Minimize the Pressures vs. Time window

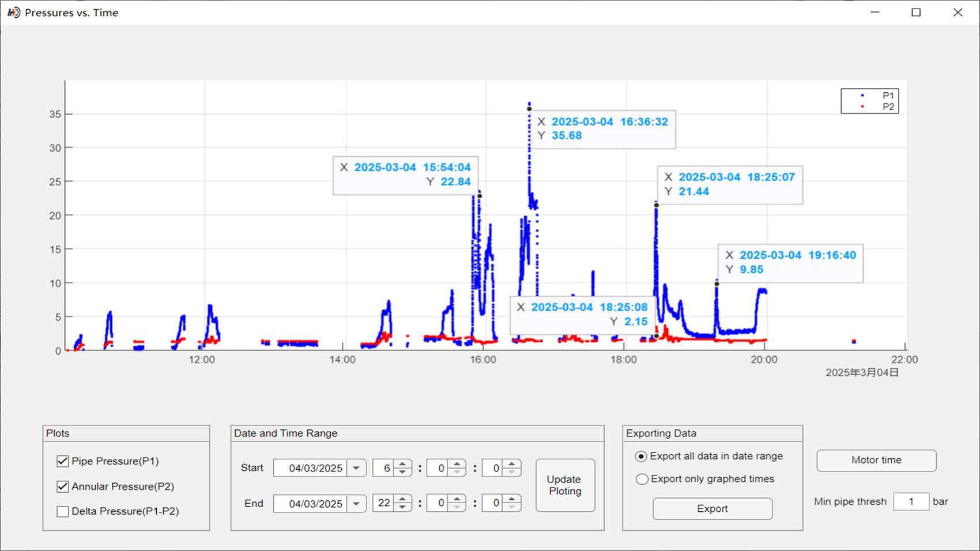click(x=875, y=12)
